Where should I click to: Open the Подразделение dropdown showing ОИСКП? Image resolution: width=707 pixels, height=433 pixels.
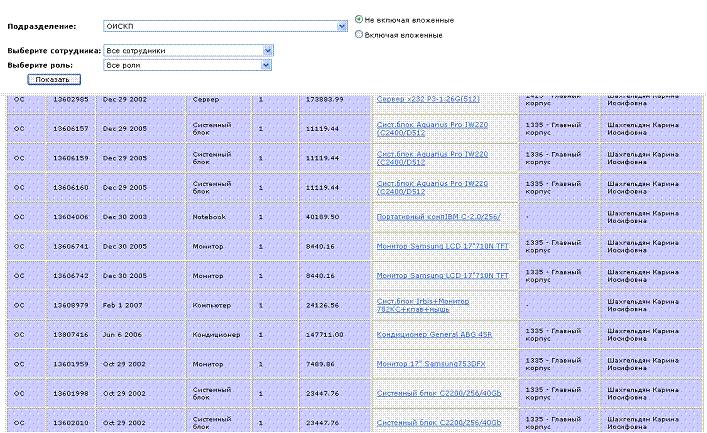[x=225, y=26]
